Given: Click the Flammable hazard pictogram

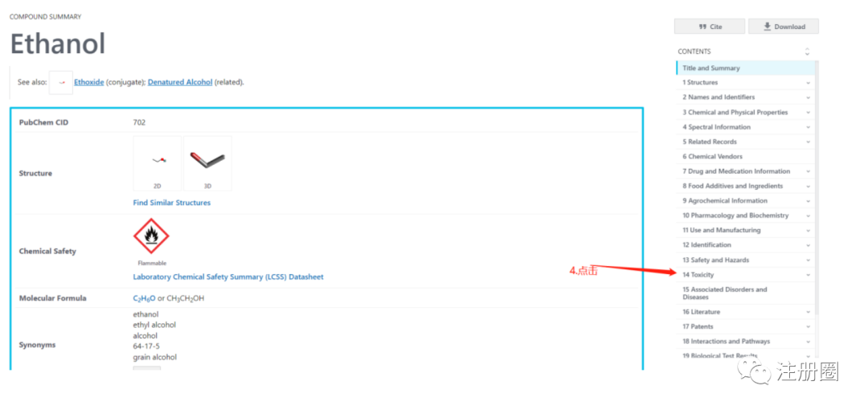Looking at the screenshot, I should 151,236.
